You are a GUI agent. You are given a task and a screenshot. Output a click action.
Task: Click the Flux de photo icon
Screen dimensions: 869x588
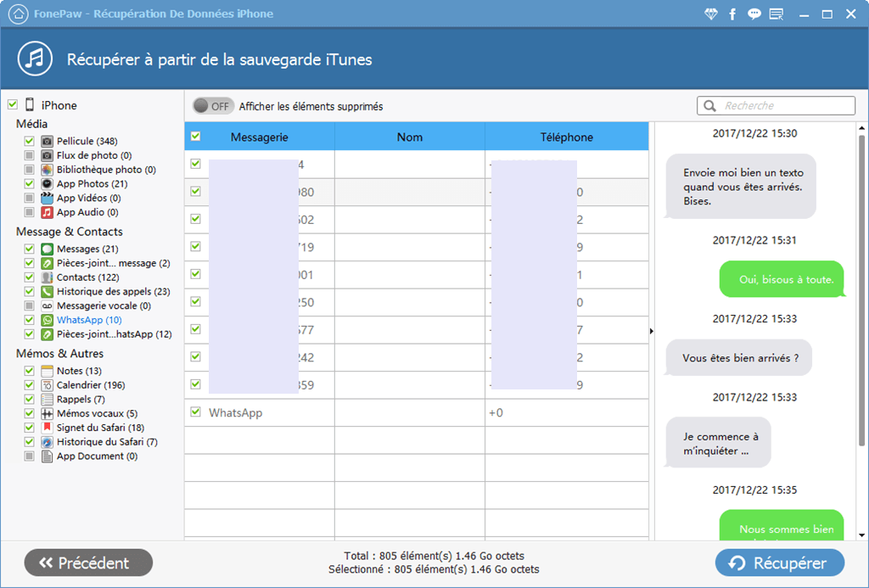point(48,156)
